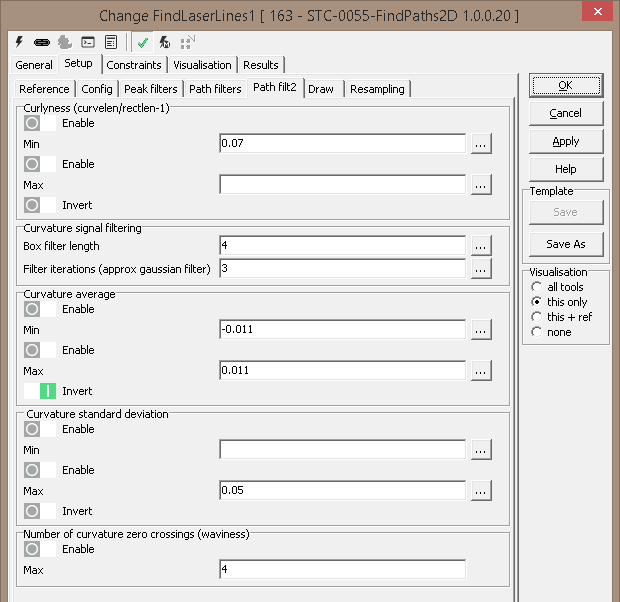Click the running figure toolbar icon
The height and width of the screenshot is (602, 620).
click(x=164, y=42)
